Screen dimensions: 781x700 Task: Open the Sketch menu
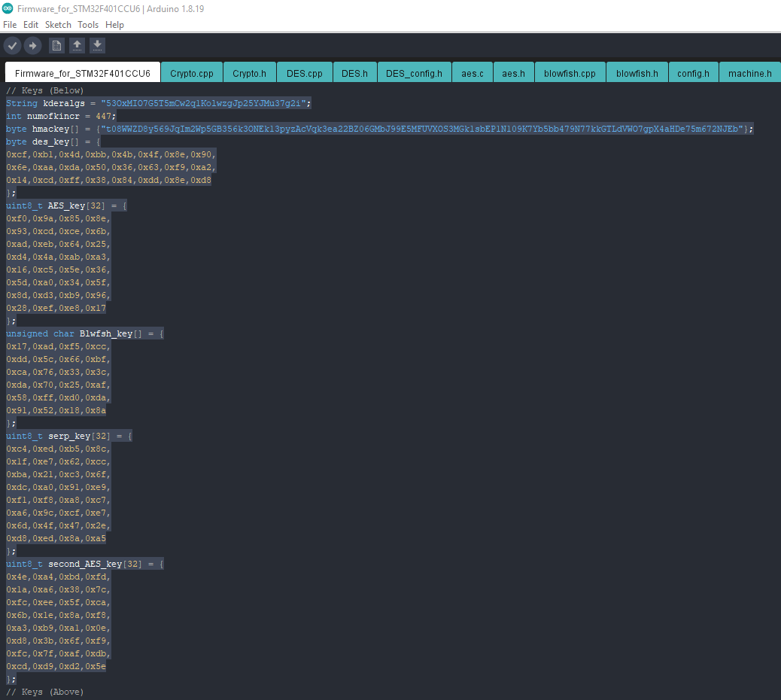(x=58, y=24)
